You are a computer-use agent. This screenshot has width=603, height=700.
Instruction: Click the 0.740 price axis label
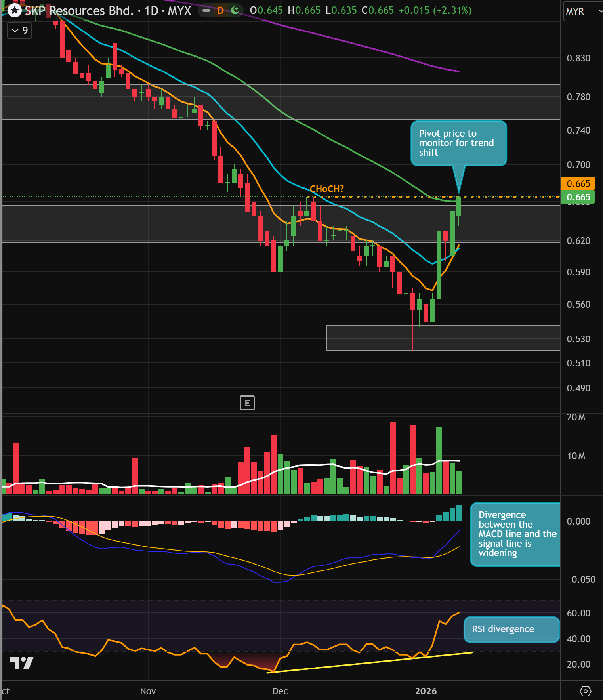click(x=578, y=130)
